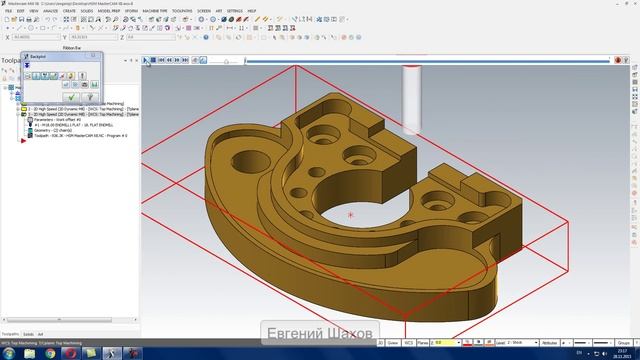640x360 pixels.
Task: Open the Z depth dropdown arrow
Action: (x=459, y=343)
